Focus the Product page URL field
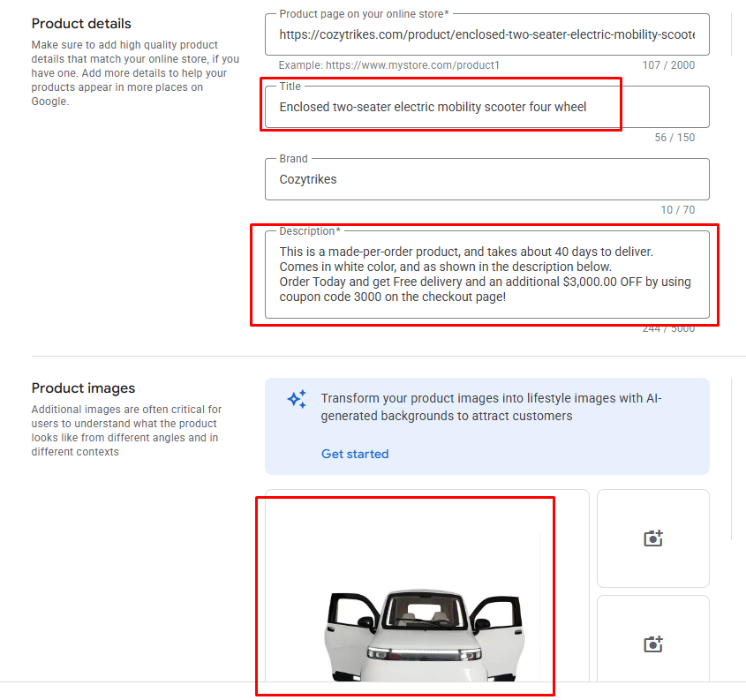 click(x=486, y=34)
